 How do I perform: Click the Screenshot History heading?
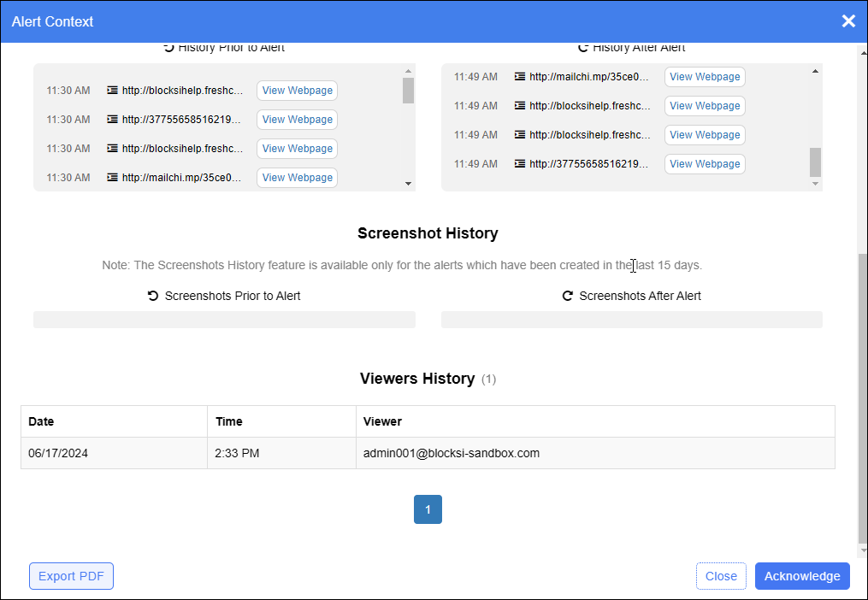(428, 233)
